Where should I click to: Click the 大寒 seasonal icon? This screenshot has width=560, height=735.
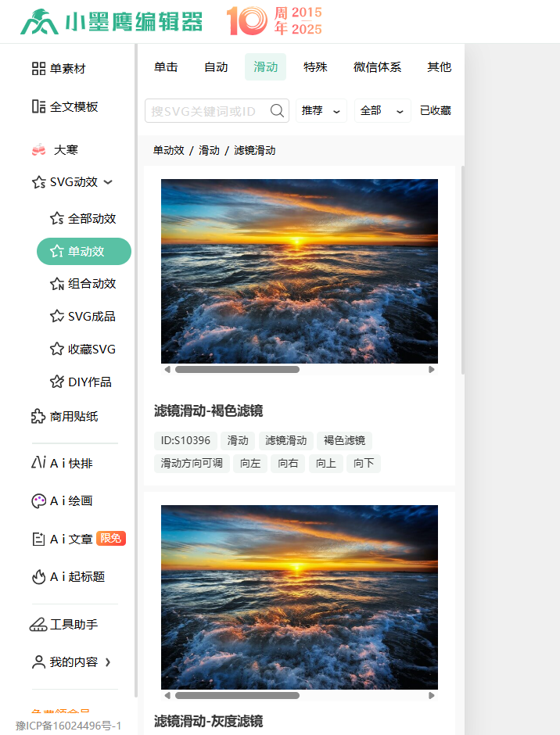[x=38, y=149]
